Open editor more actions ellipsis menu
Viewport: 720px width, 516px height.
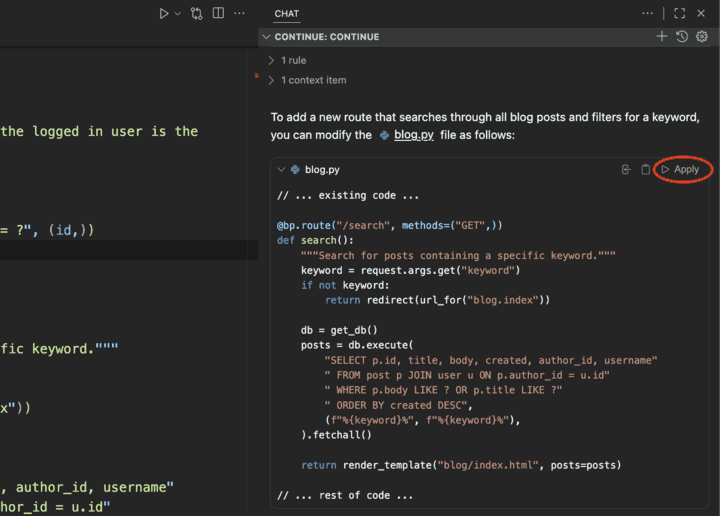tap(239, 14)
